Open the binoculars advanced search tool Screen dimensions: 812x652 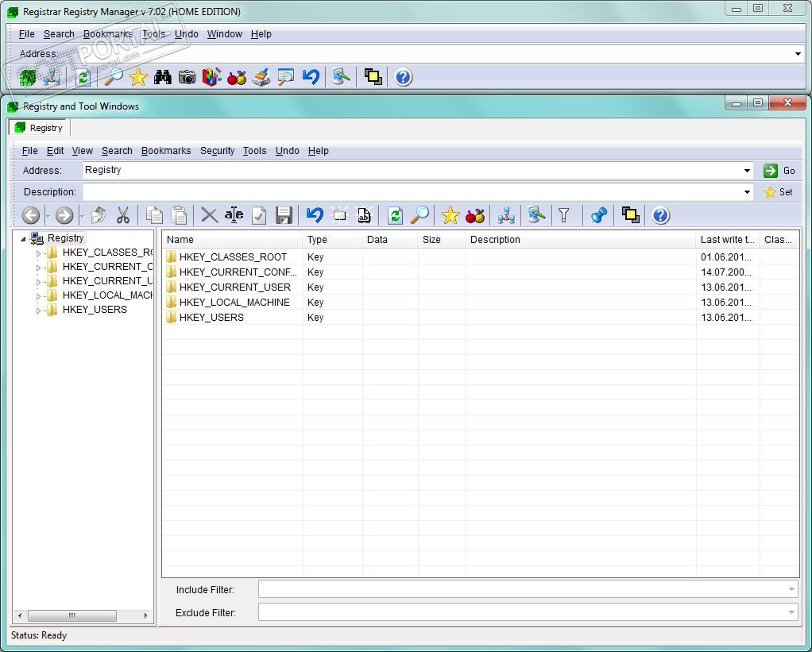click(x=163, y=78)
